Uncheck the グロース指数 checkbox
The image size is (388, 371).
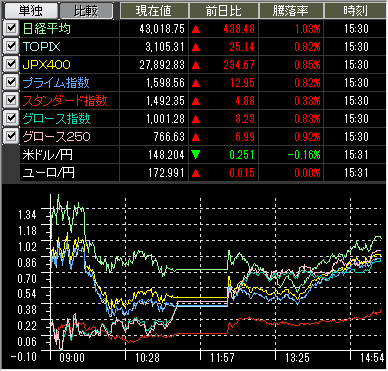pyautogui.click(x=11, y=118)
